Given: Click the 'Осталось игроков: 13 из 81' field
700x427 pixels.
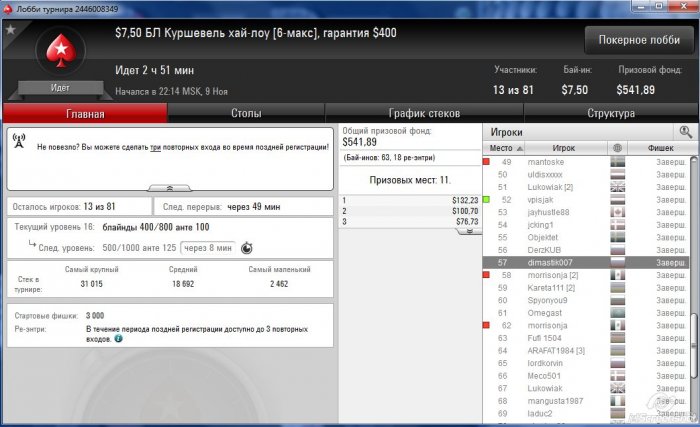Looking at the screenshot, I should tap(79, 207).
